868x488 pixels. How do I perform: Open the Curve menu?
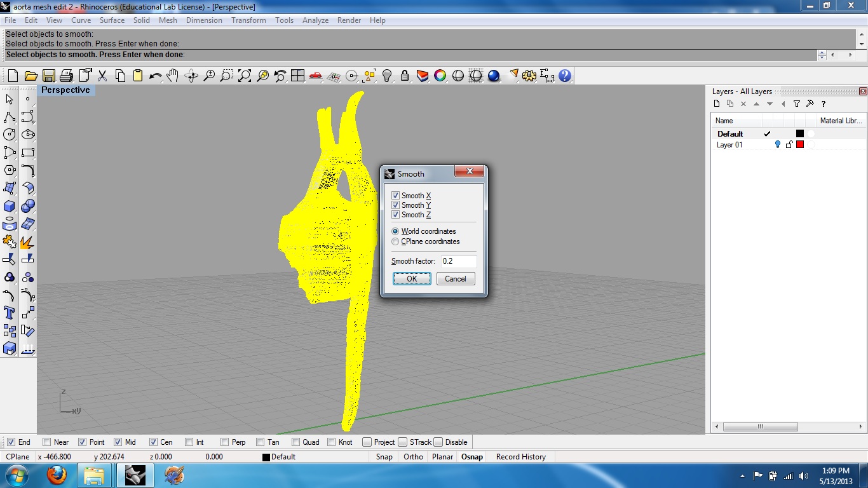[81, 20]
